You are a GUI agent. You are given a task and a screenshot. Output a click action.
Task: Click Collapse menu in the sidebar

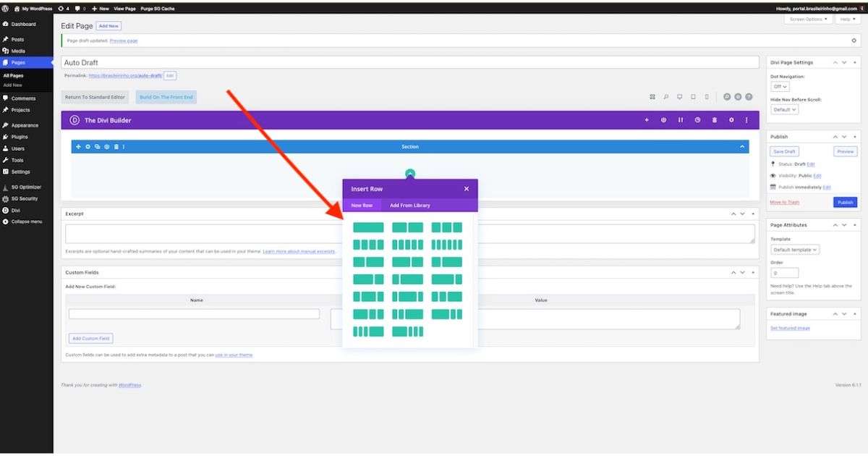pyautogui.click(x=27, y=221)
